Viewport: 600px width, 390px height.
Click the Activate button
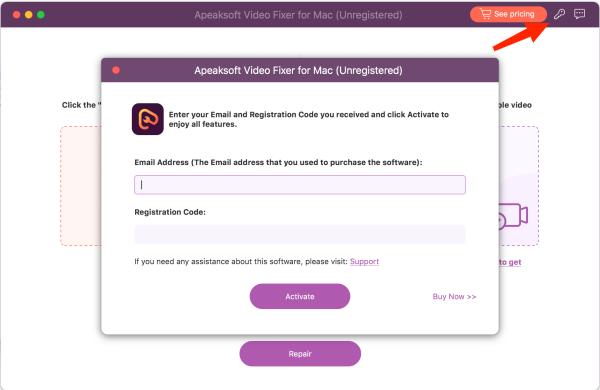point(300,296)
